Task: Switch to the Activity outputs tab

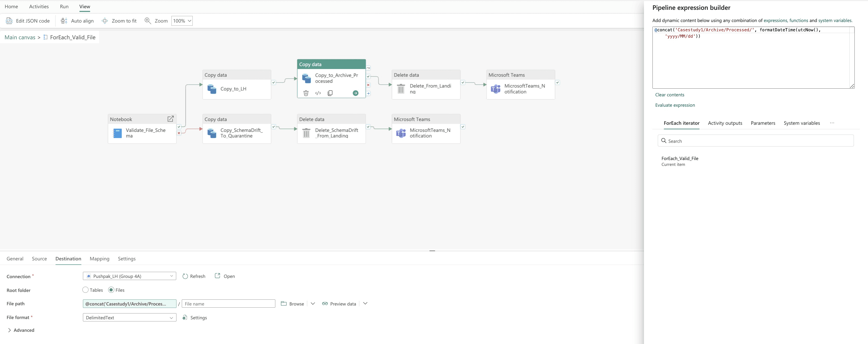Action: coord(725,123)
